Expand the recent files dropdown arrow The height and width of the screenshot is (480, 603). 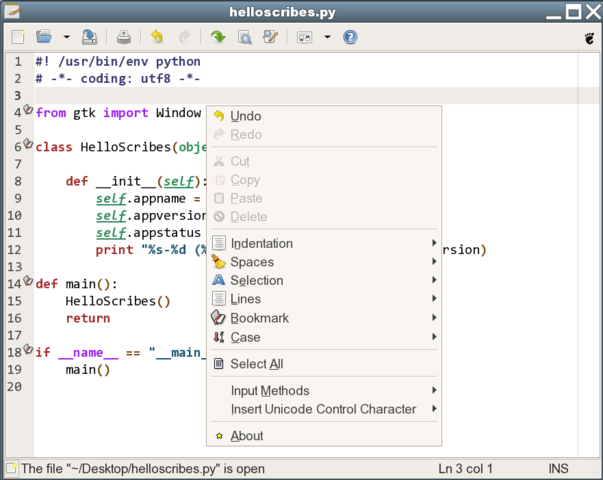pyautogui.click(x=67, y=37)
